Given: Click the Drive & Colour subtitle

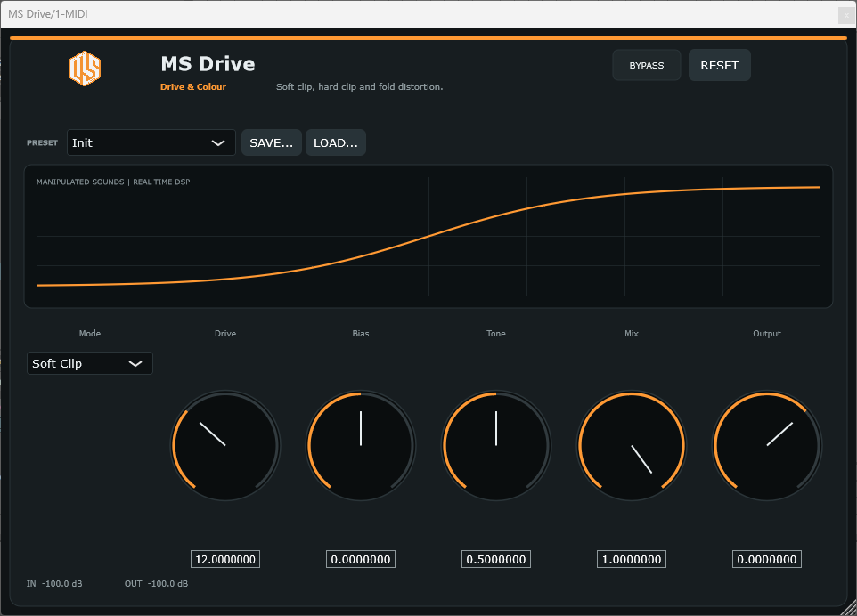Looking at the screenshot, I should [193, 87].
